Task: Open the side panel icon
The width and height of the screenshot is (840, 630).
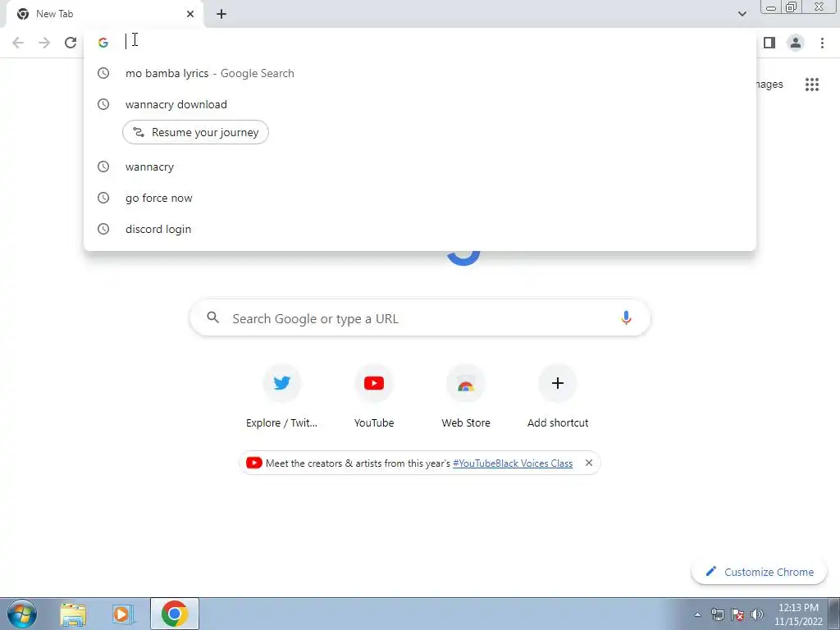Action: coord(769,43)
